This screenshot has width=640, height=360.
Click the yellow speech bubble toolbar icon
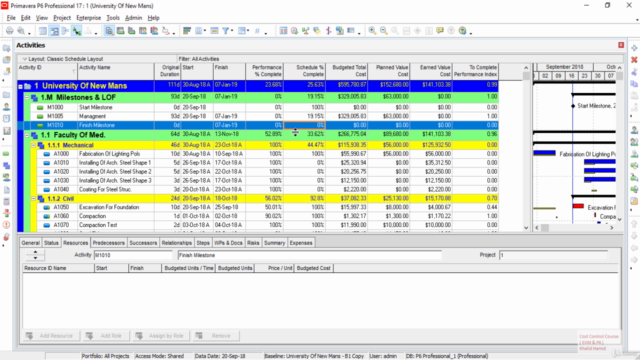[440, 31]
